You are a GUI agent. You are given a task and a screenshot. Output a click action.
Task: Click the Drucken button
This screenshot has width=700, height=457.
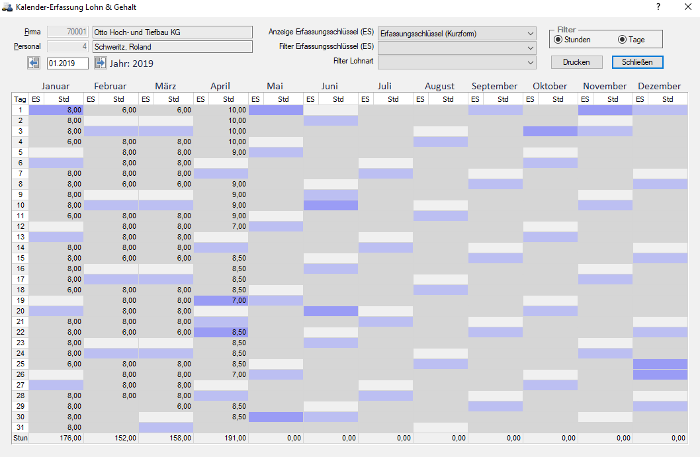point(576,62)
